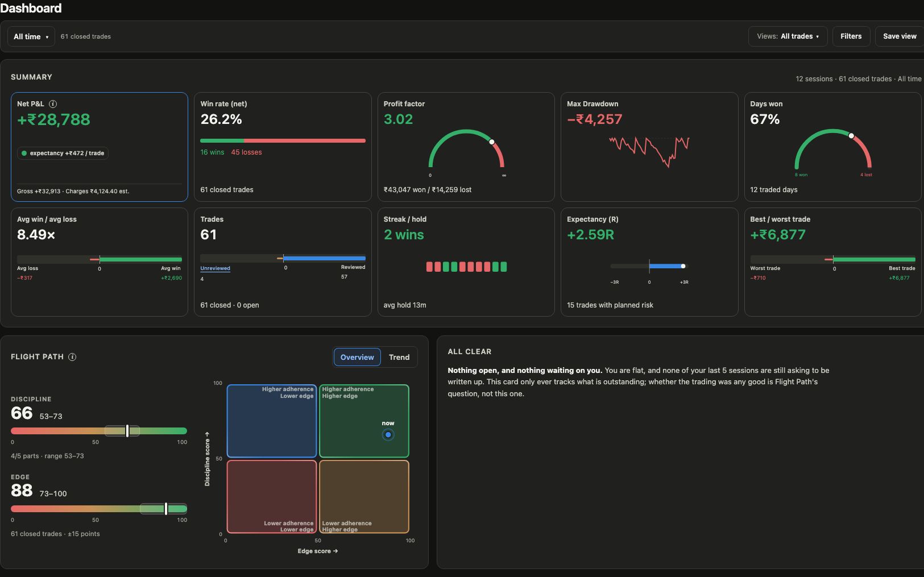This screenshot has height=577, width=924.
Task: Click the expectancy +₹472 / trade pill
Action: coord(63,153)
